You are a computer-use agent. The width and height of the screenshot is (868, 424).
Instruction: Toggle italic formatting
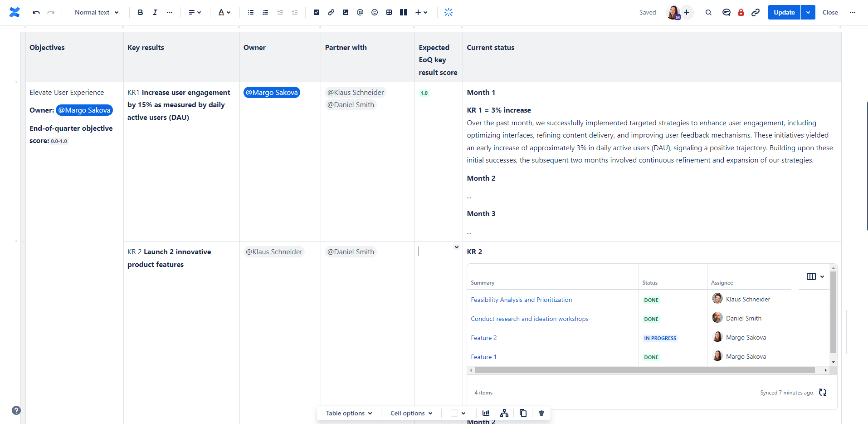(155, 12)
